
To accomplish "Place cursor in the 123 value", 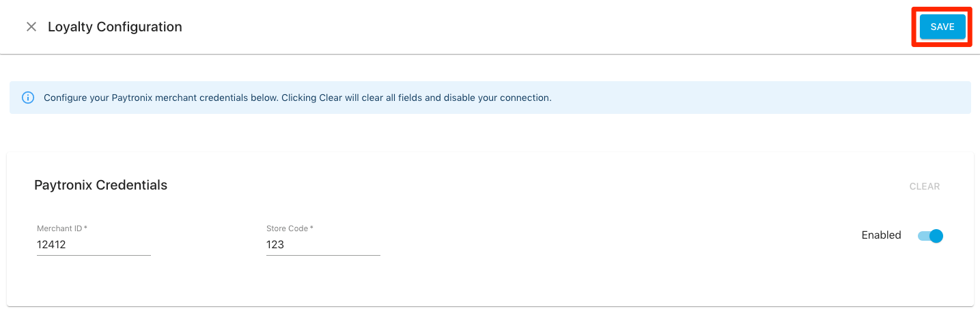I will (275, 245).
